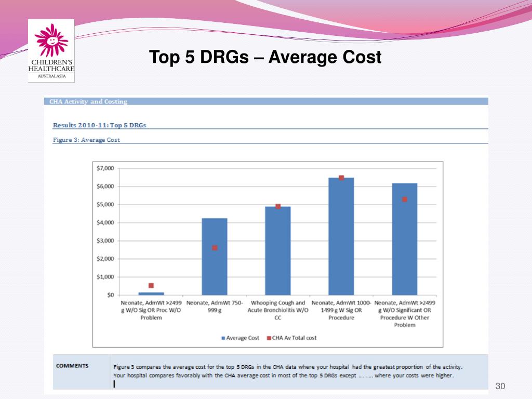This screenshot has width=532, height=399.
Task: Click the slide number 30
Action: (500, 386)
